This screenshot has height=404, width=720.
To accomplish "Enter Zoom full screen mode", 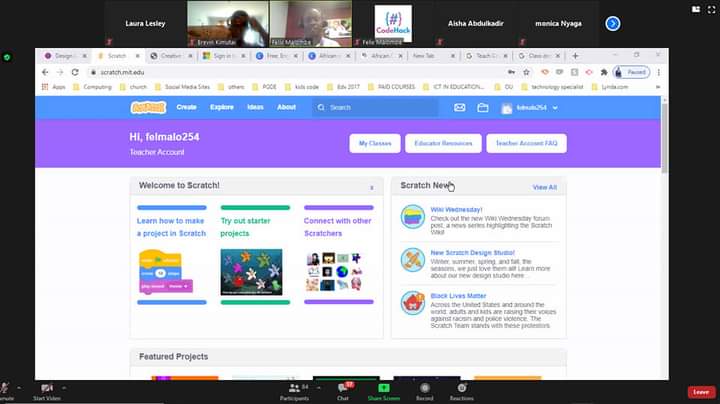I will click(711, 9).
